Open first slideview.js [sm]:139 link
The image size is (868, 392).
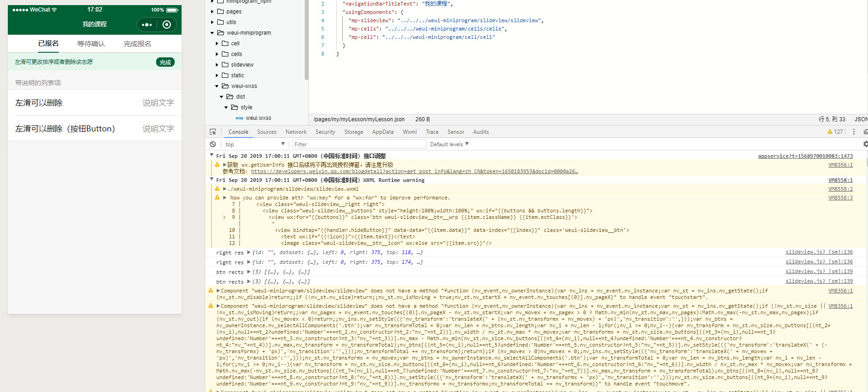click(x=819, y=272)
